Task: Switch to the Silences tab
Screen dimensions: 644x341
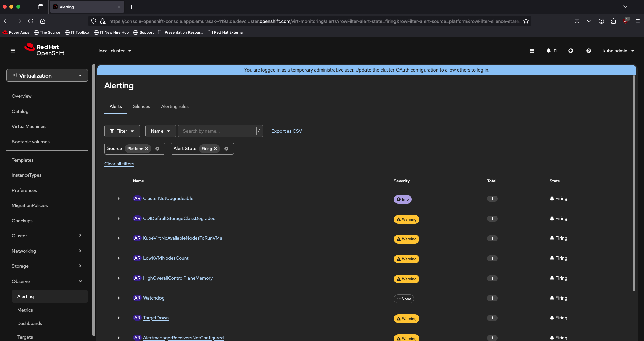Action: tap(141, 106)
